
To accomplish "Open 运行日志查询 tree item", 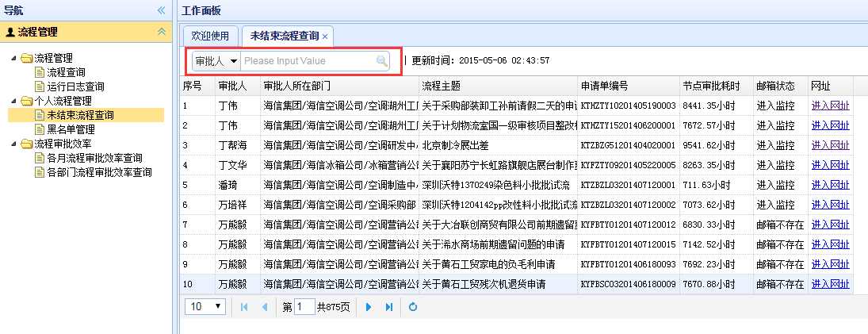I will 75,87.
